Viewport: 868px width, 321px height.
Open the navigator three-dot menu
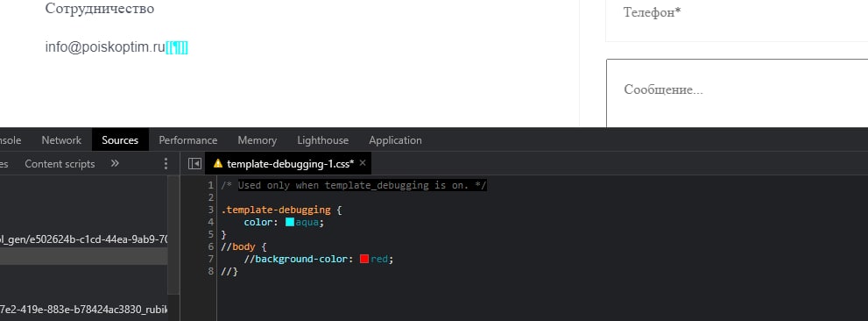click(x=166, y=163)
